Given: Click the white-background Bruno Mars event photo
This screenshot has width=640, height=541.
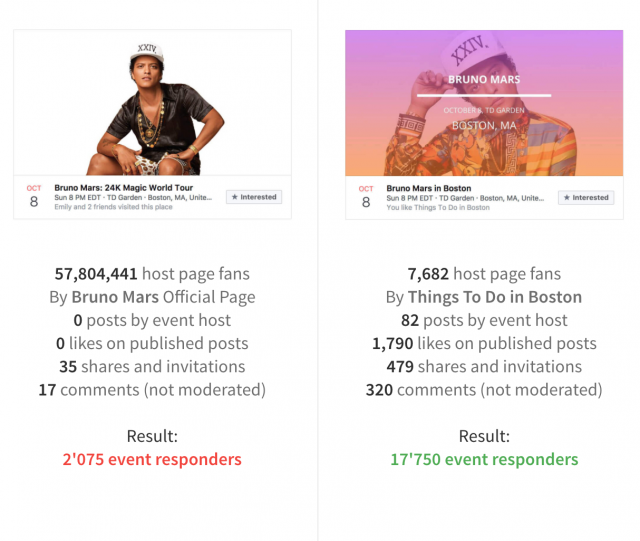Looking at the screenshot, I should 152,103.
